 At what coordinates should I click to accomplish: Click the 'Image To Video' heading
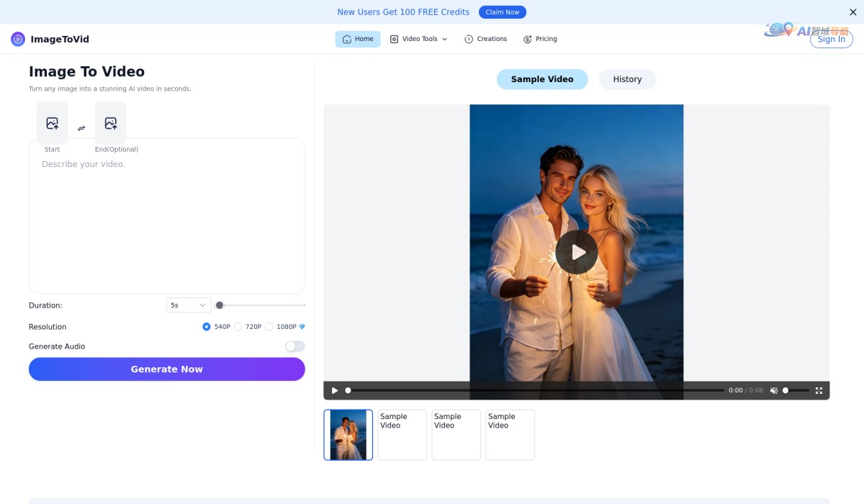coord(86,71)
